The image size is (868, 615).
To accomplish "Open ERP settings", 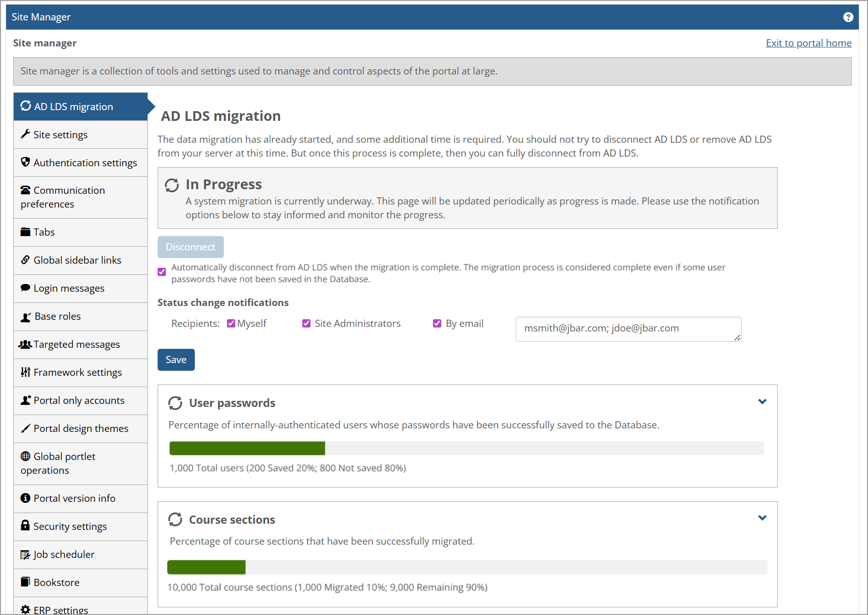I will point(81,606).
